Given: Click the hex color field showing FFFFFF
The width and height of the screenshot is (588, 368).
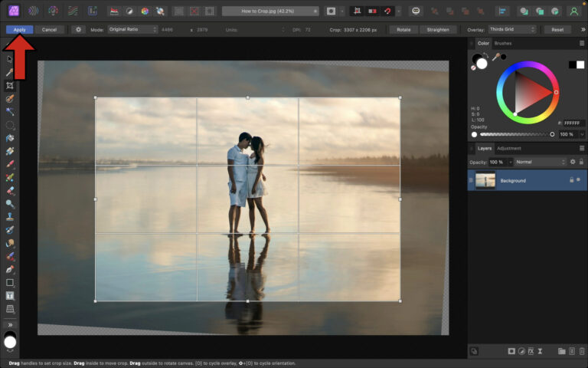Looking at the screenshot, I should (x=573, y=123).
